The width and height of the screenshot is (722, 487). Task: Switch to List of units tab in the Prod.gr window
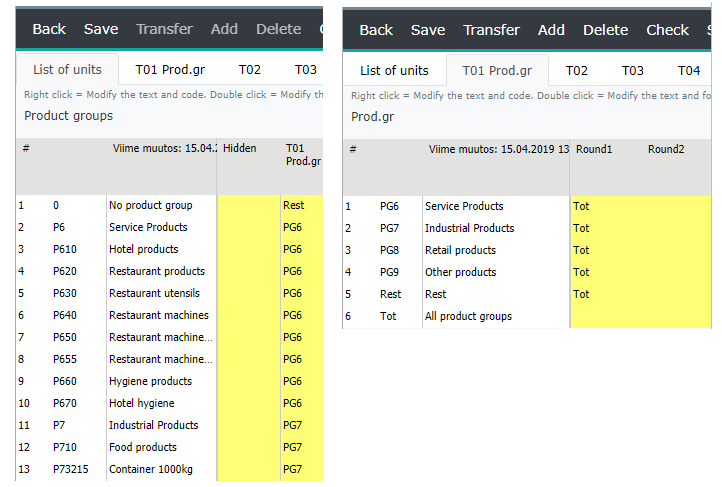point(394,70)
